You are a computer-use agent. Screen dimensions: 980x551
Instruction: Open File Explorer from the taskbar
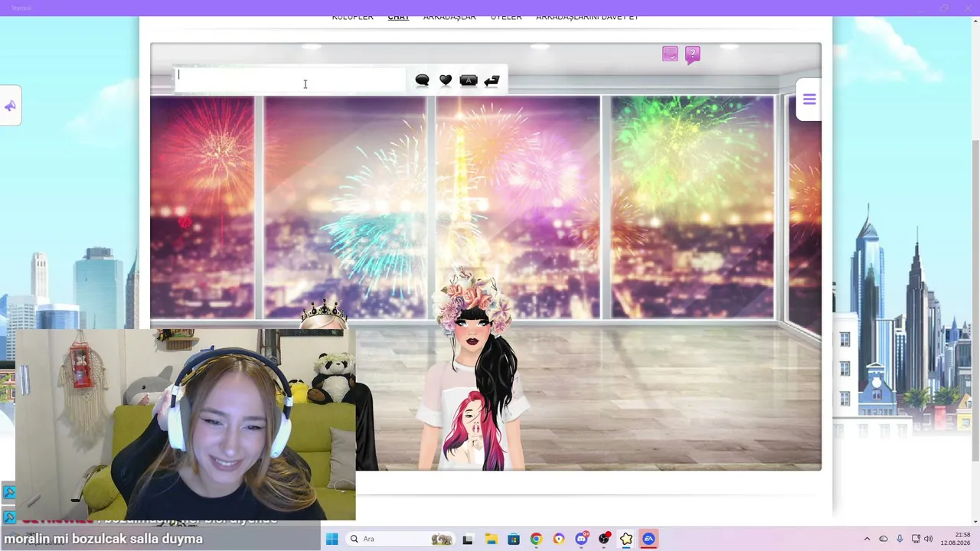(490, 539)
